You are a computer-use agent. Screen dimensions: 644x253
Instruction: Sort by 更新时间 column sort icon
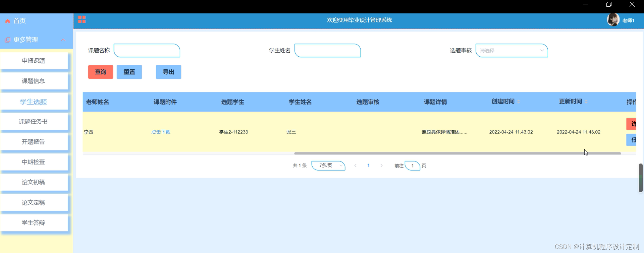586,102
